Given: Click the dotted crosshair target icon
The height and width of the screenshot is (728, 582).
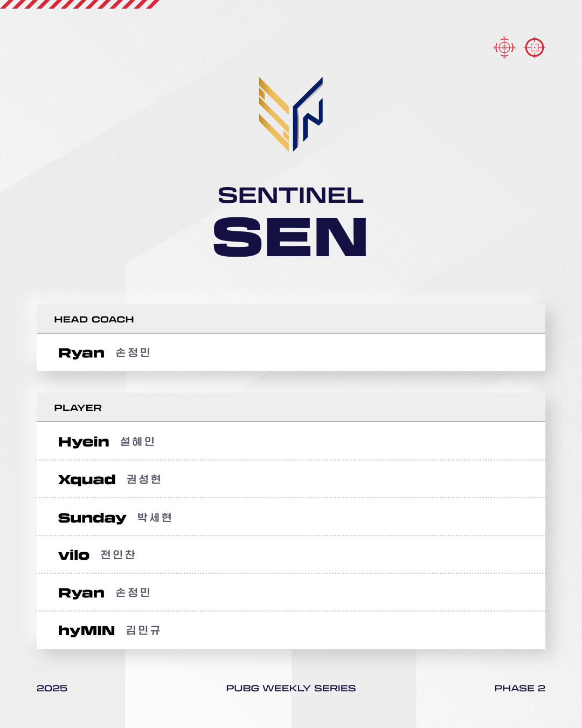Looking at the screenshot, I should point(504,47).
